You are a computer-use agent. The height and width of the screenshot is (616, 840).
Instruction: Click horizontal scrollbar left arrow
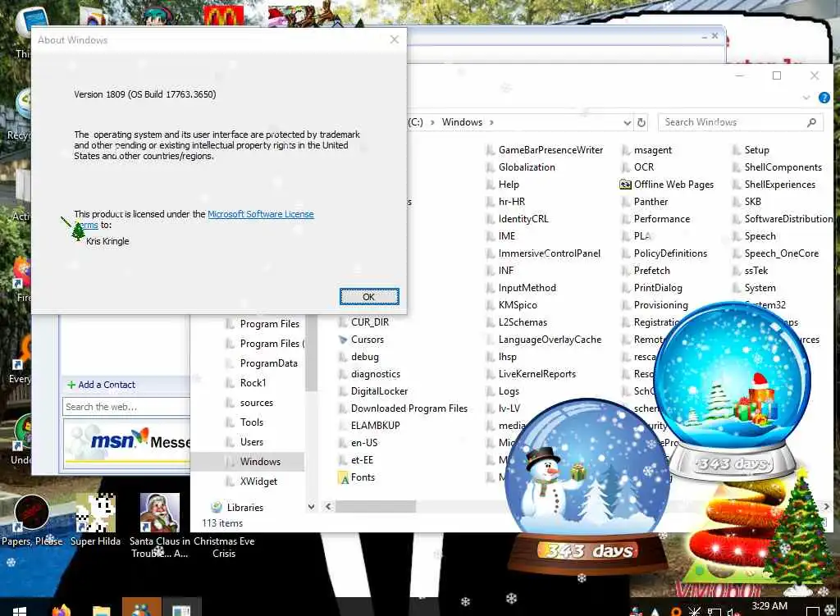pos(328,506)
